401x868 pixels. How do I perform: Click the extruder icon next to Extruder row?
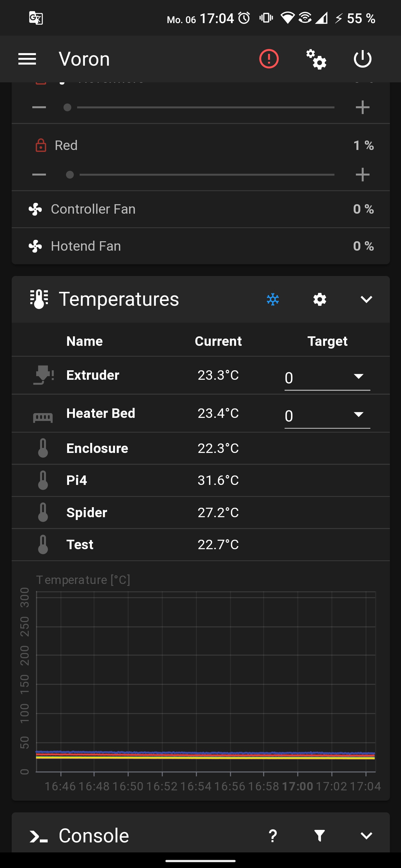pos(43,375)
